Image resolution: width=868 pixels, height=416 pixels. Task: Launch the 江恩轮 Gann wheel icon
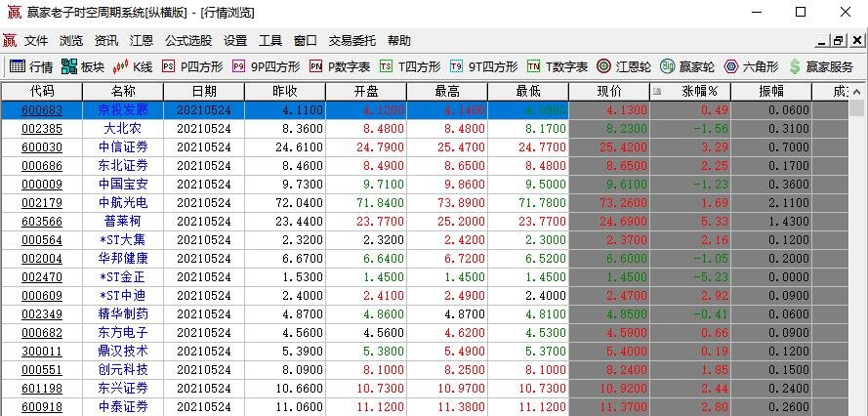[604, 66]
